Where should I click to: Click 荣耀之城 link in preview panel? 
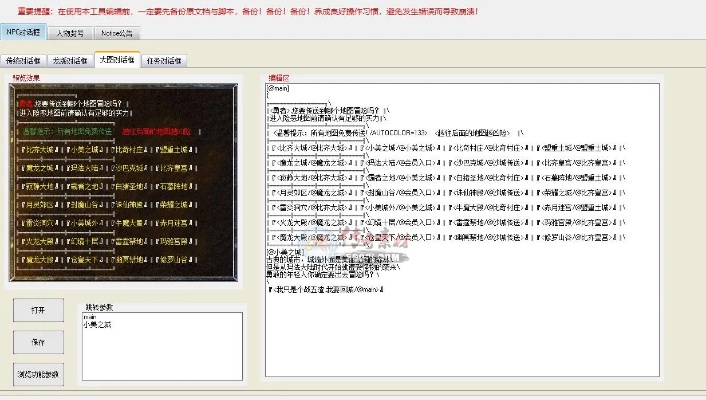pyautogui.click(x=174, y=205)
